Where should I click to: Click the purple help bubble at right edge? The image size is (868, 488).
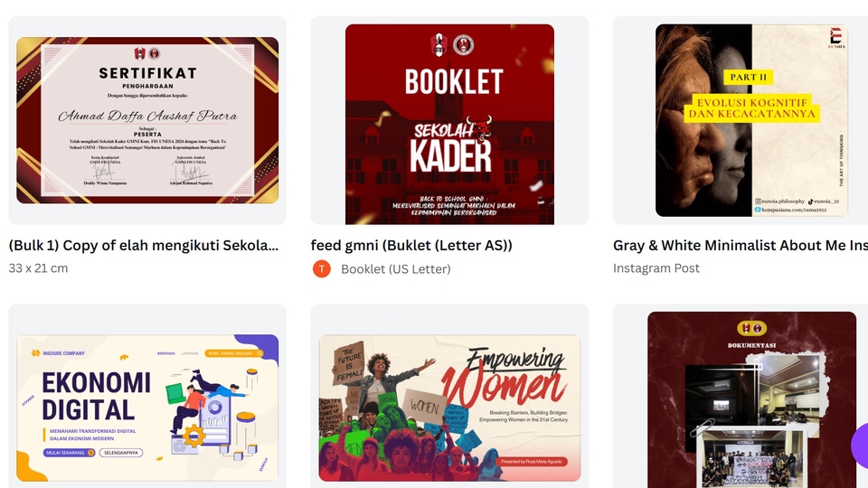pyautogui.click(x=860, y=446)
